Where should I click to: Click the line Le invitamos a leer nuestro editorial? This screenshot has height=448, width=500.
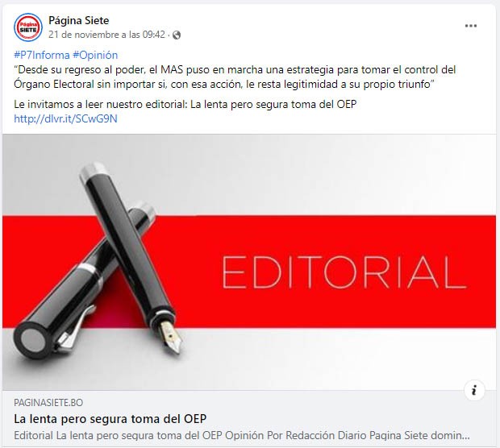point(185,104)
